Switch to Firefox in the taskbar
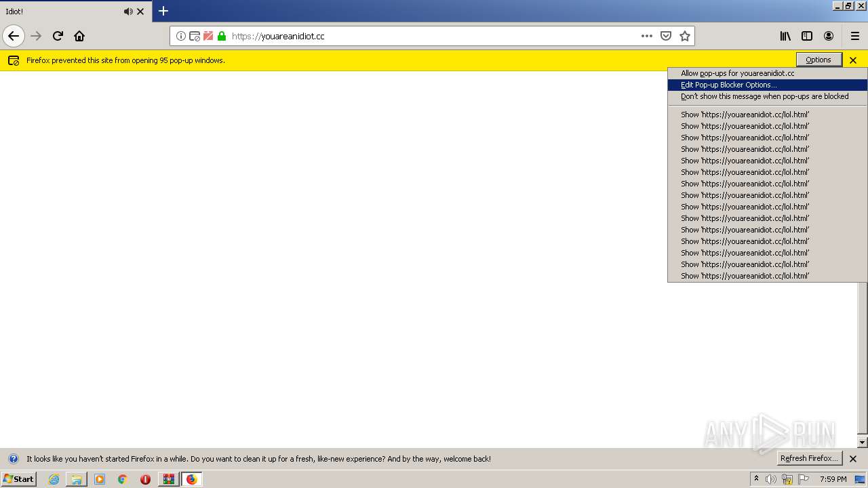The height and width of the screenshot is (488, 868). point(192,479)
